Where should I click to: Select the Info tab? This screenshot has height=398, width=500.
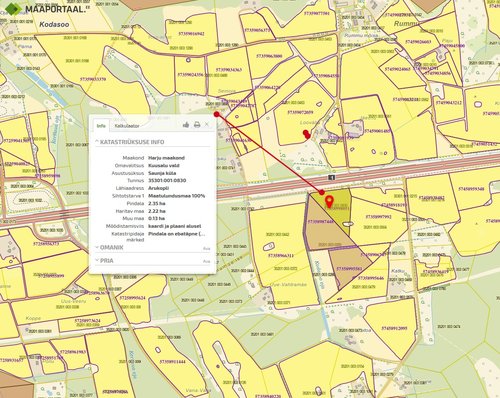(x=101, y=126)
